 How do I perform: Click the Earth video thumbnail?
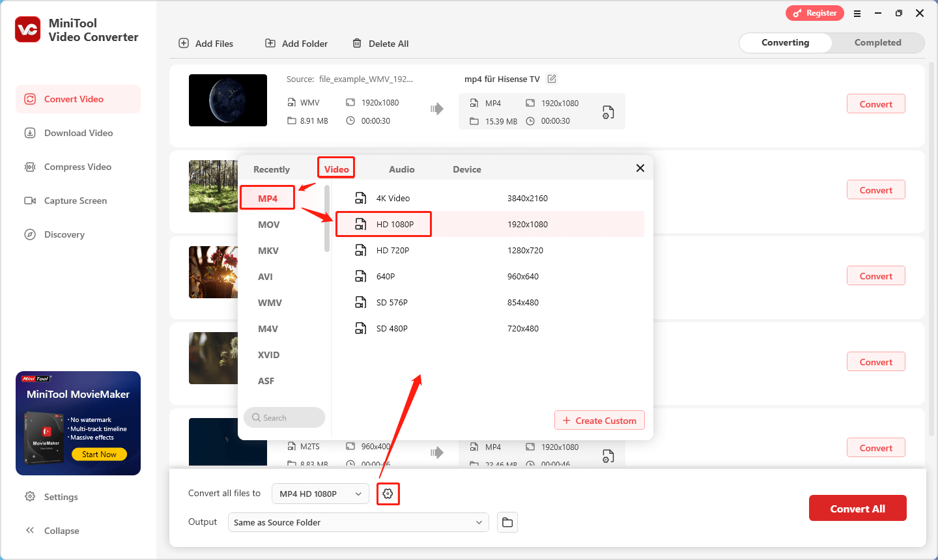[x=228, y=100]
